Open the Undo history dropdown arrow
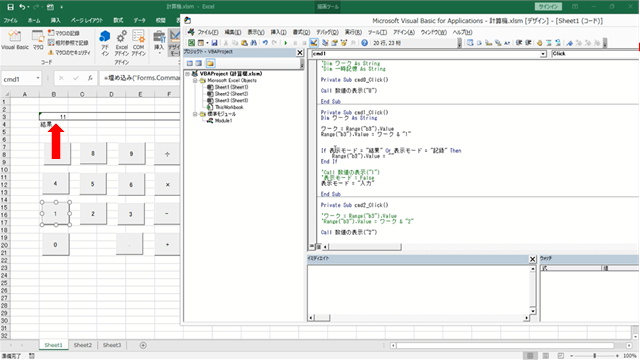This screenshot has width=640, height=360. [x=28, y=7]
